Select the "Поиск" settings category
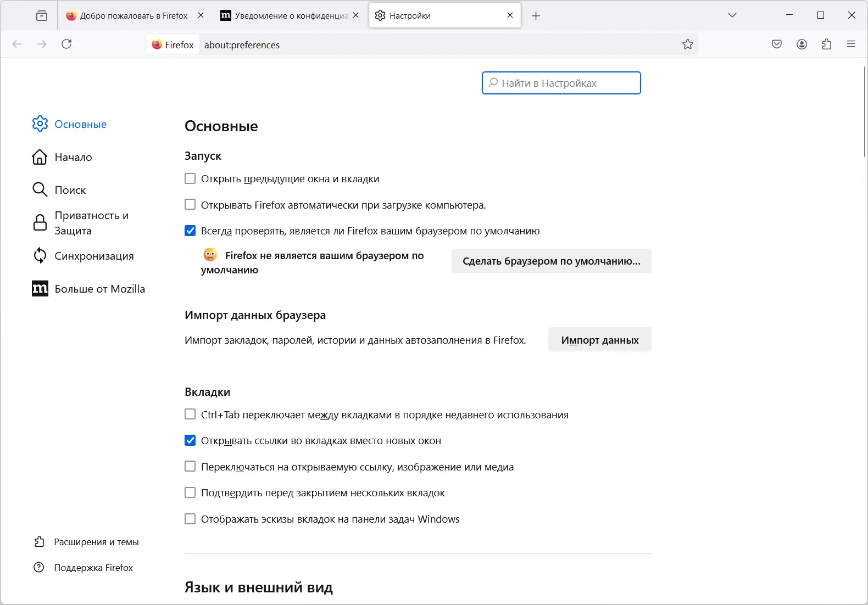This screenshot has height=605, width=868. pos(70,190)
